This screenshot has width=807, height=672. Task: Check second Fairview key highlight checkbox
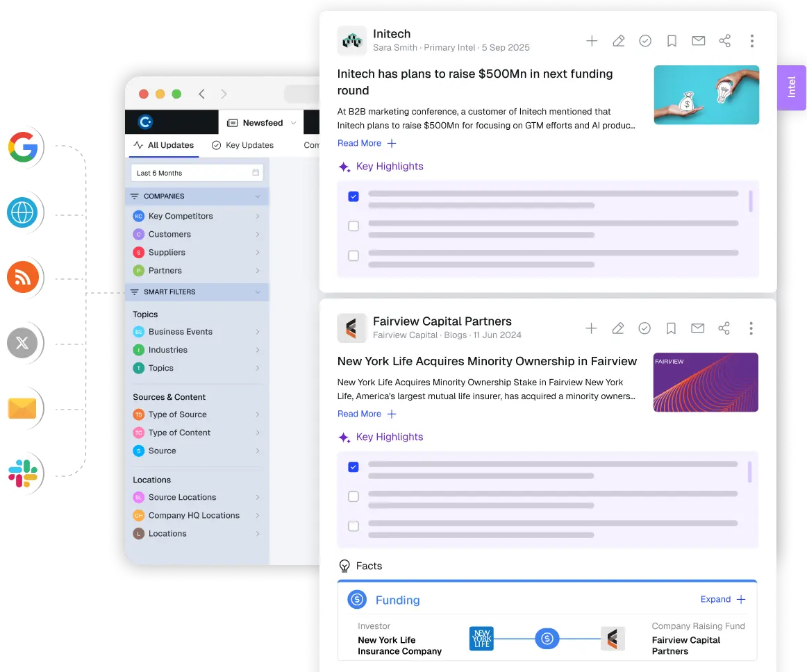(x=353, y=496)
